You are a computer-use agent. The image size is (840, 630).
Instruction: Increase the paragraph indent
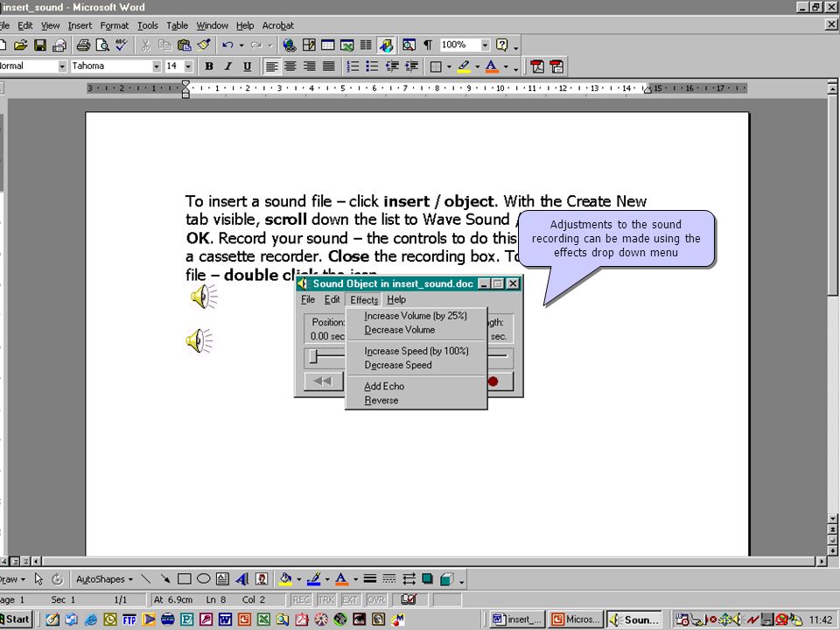(411, 66)
